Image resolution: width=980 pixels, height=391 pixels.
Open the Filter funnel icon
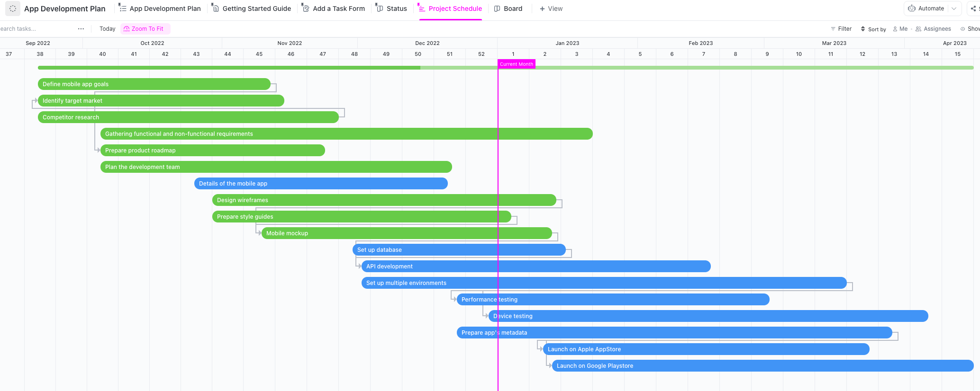[833, 29]
